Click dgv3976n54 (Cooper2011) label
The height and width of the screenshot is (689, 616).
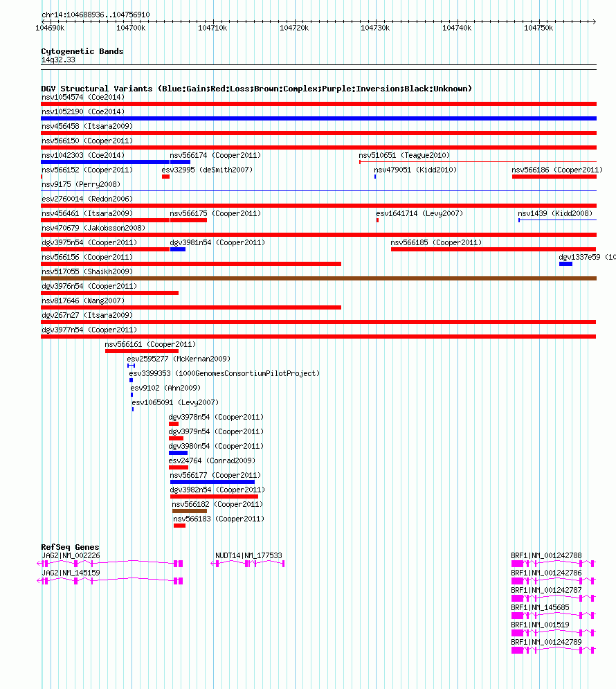tap(89, 285)
